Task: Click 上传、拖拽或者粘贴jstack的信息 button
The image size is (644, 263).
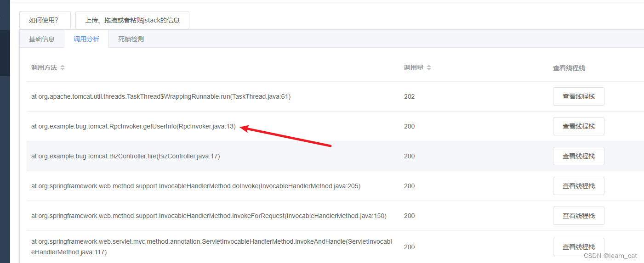Action: pos(132,20)
